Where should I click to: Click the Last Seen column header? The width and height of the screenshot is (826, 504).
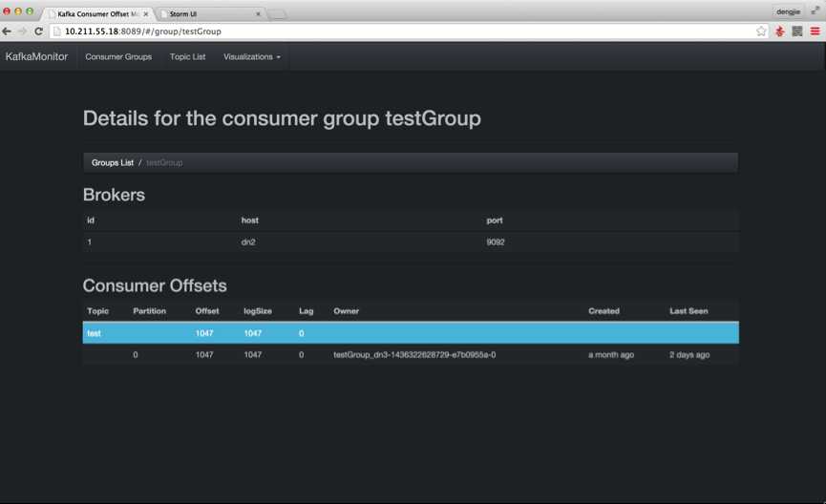(x=688, y=311)
